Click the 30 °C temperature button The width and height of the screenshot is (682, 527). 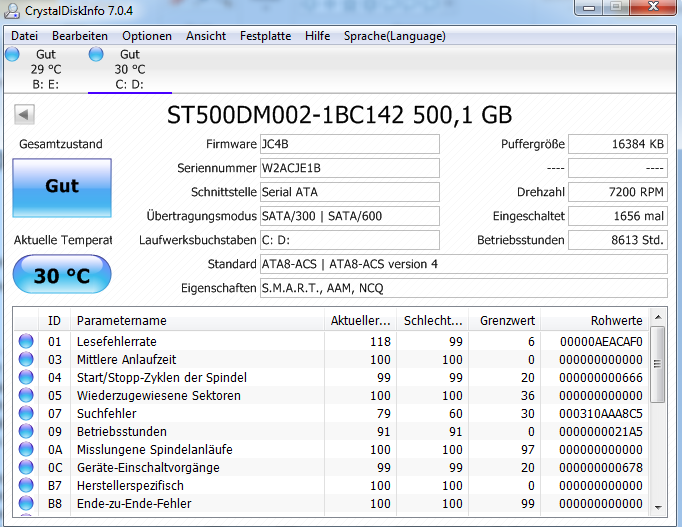click(62, 275)
